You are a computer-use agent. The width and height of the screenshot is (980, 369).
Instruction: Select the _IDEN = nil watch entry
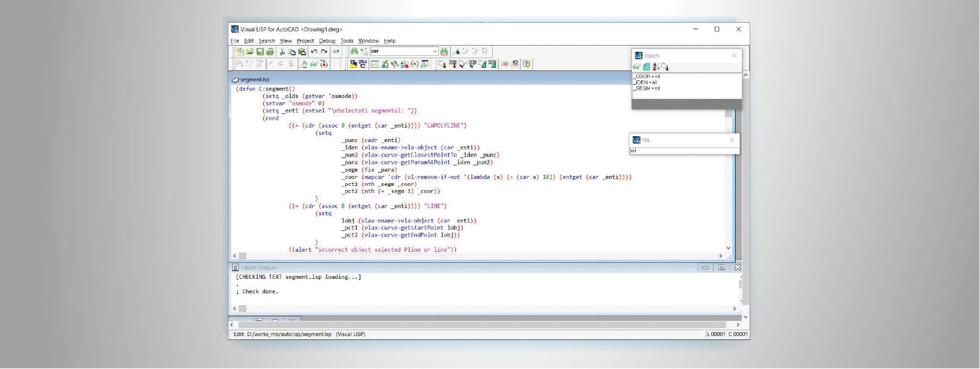[x=645, y=82]
